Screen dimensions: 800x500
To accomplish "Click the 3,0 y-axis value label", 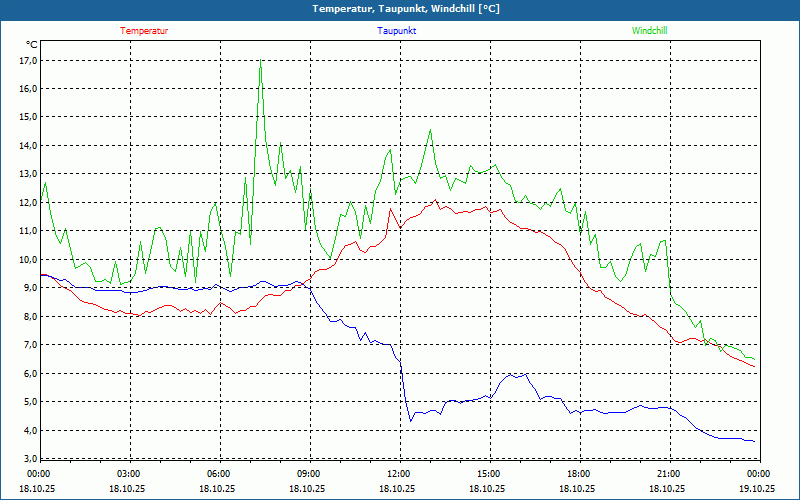I will 30,459.
